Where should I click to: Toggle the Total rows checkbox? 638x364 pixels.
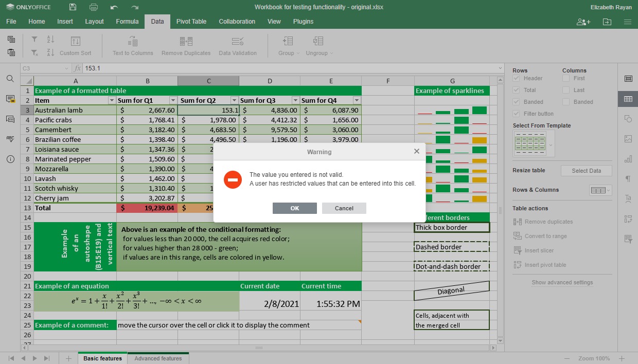pyautogui.click(x=516, y=90)
